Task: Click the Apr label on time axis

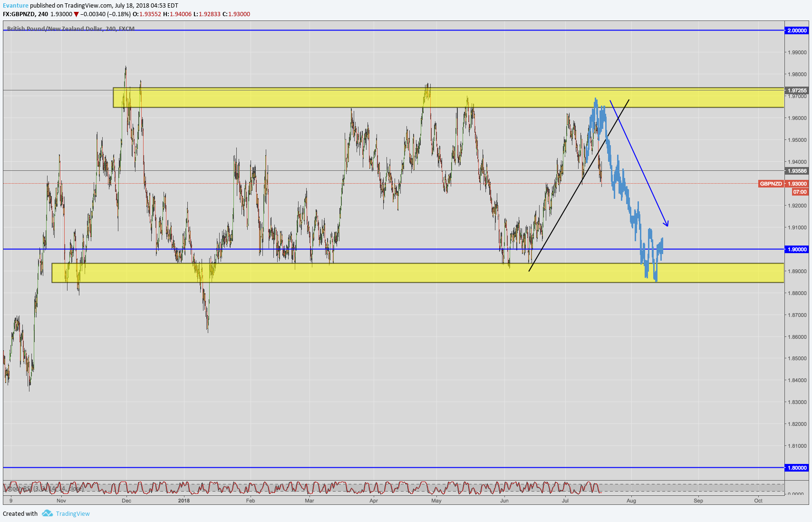Action: coord(374,501)
